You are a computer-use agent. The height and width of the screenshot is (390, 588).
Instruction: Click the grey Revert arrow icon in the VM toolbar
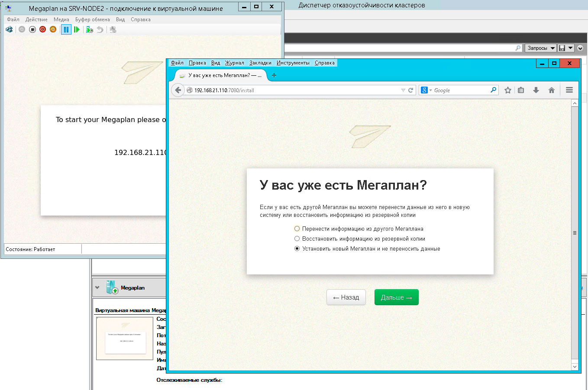coord(100,29)
